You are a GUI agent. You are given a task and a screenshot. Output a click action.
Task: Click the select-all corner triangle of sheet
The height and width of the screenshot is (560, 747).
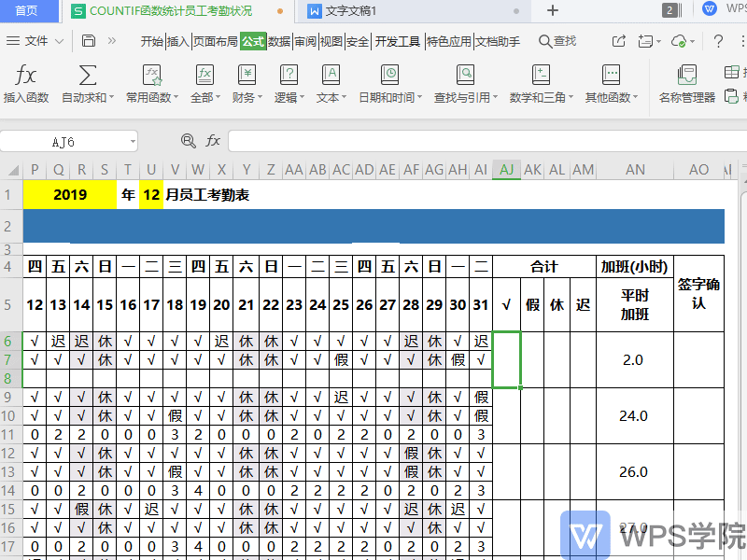13,170
